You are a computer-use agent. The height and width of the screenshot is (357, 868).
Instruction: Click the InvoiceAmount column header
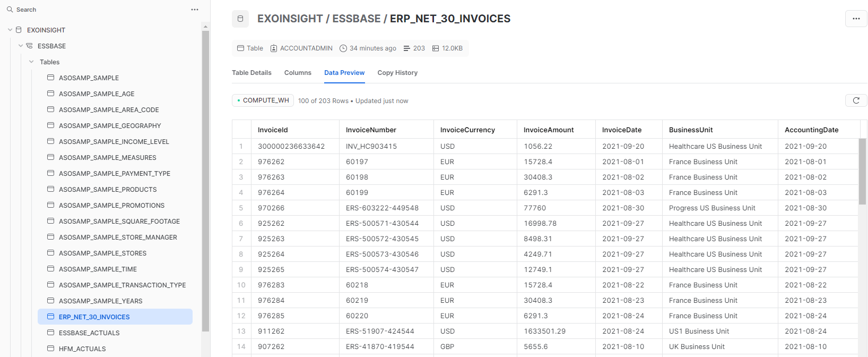point(548,130)
